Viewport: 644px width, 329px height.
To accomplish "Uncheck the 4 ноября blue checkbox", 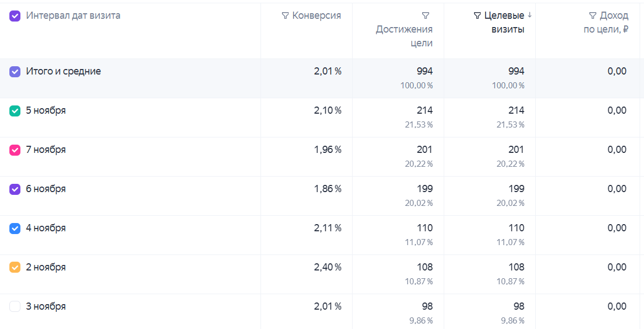I will pyautogui.click(x=15, y=229).
